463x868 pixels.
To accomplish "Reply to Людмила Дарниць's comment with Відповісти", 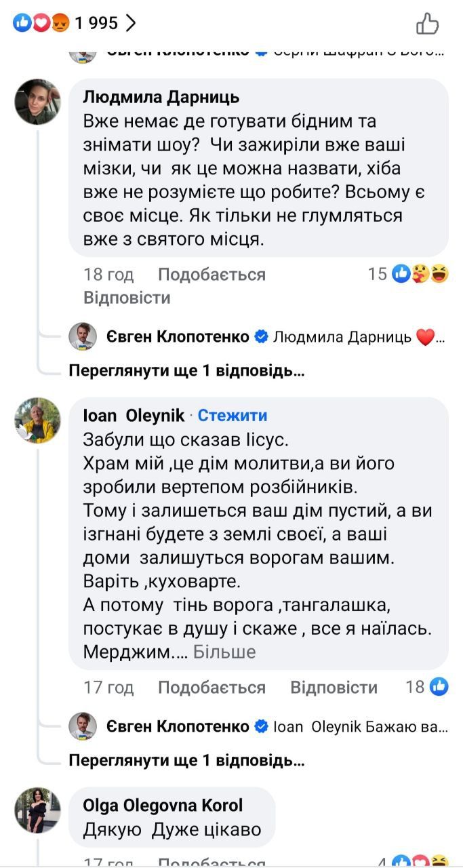I will tap(127, 298).
